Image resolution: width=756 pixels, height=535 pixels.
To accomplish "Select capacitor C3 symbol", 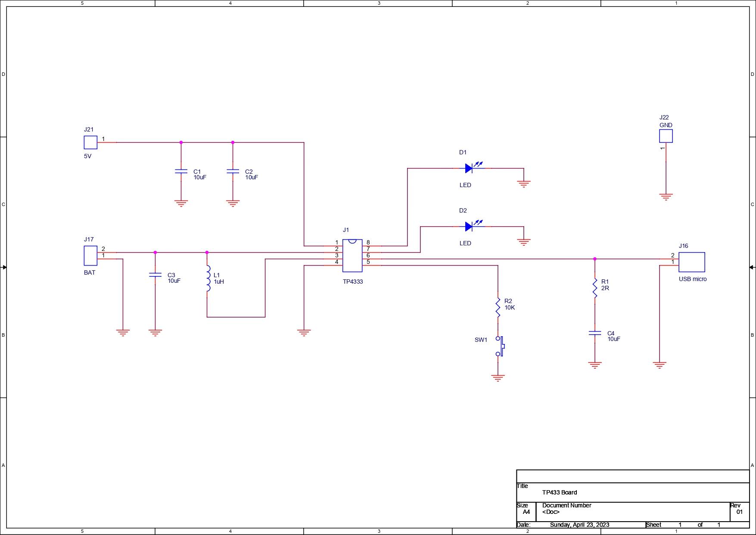I will tap(155, 275).
